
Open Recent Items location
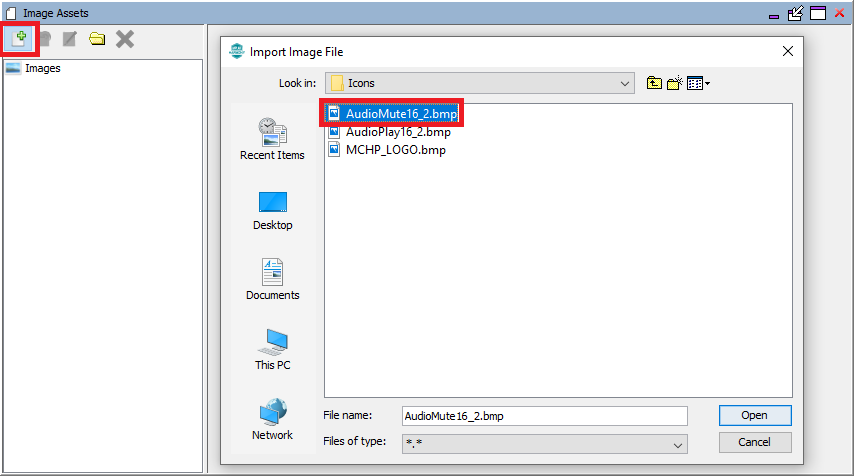tap(272, 139)
